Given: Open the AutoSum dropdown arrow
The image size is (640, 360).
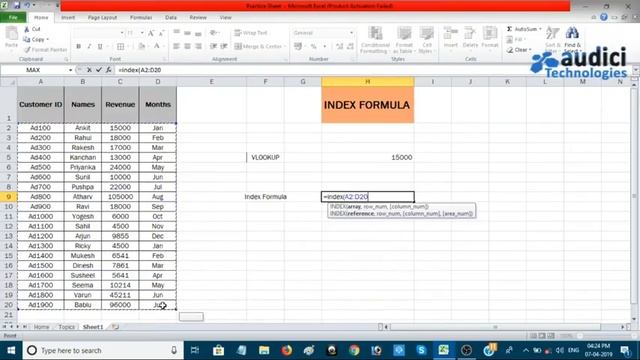Looking at the screenshot, I should [540, 29].
